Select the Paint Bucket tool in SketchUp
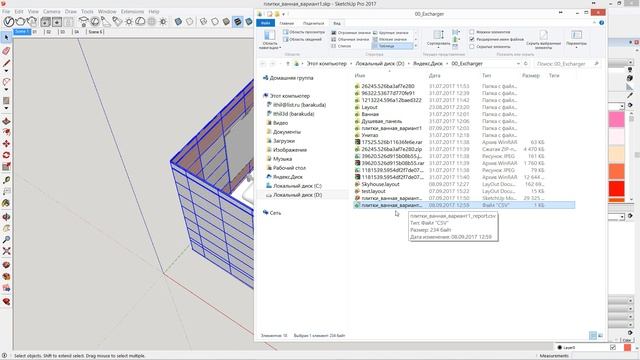This screenshot has height=360, width=640. click(x=6, y=203)
